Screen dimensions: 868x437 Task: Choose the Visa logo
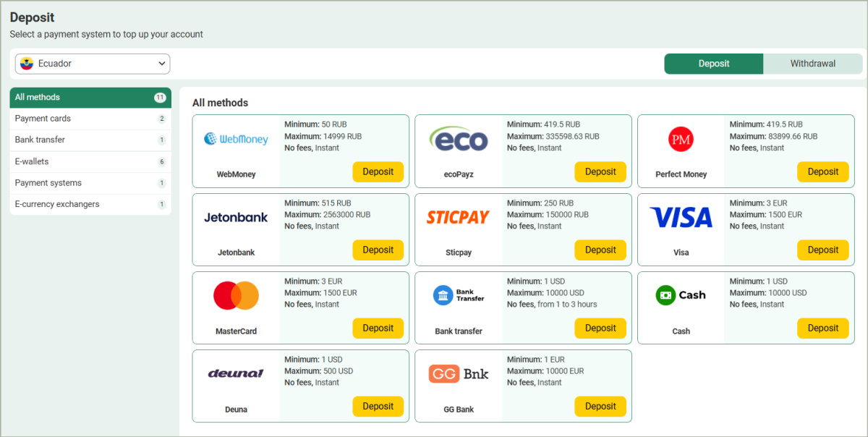click(681, 217)
